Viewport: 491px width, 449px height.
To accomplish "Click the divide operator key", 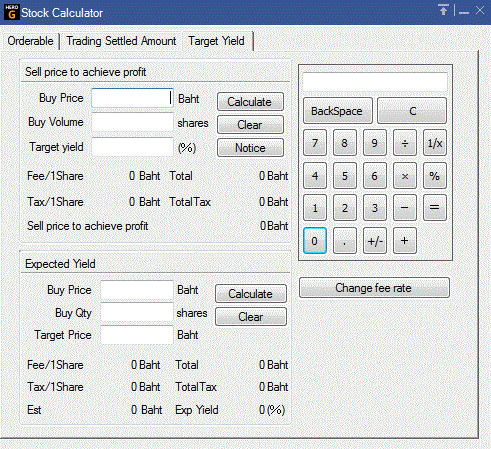I will coord(405,143).
